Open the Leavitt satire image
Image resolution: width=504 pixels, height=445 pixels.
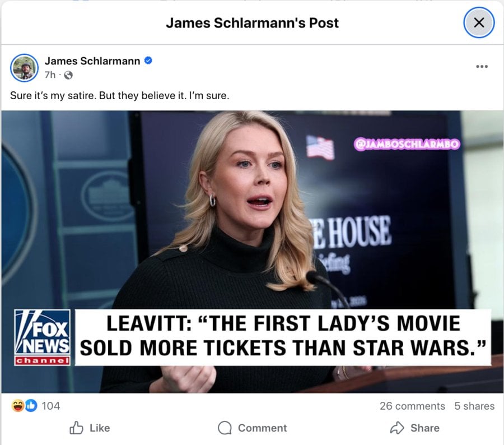(x=252, y=252)
